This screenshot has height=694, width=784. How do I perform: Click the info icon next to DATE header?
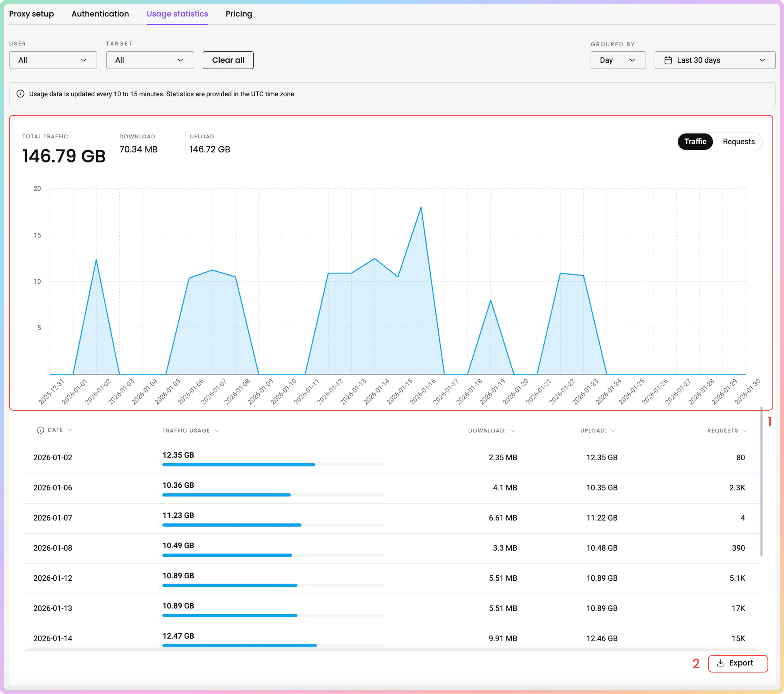point(40,430)
